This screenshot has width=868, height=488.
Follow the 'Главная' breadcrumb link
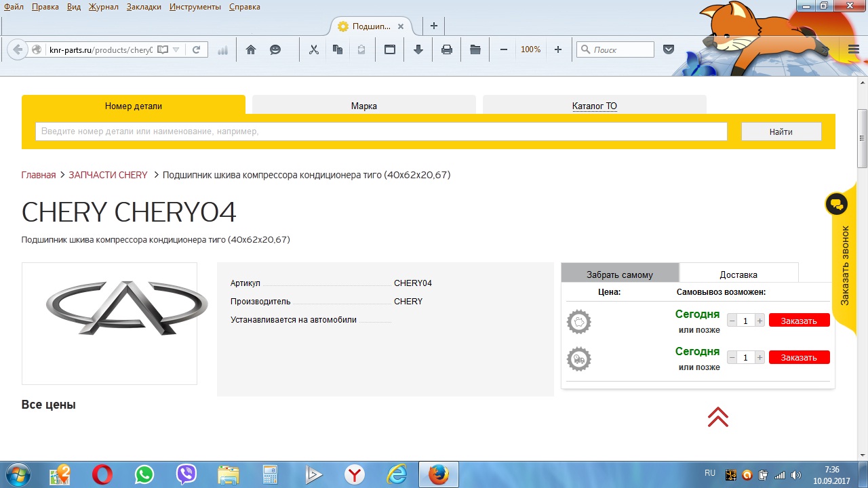tap(39, 175)
